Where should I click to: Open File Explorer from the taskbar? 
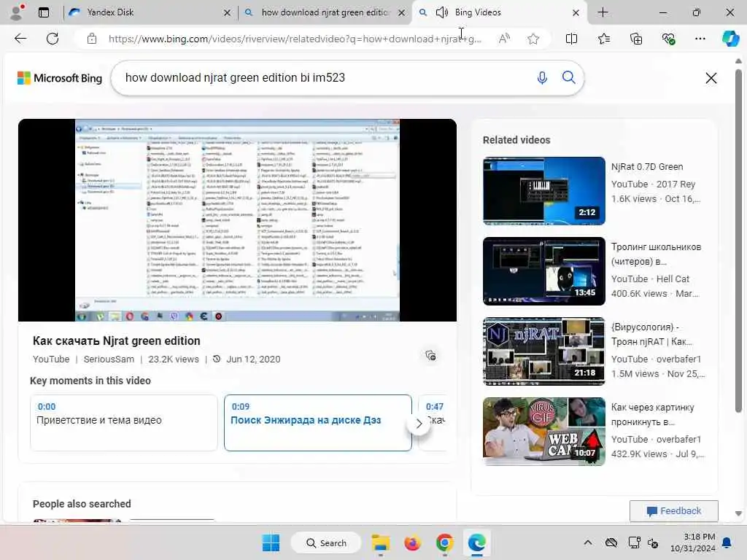pyautogui.click(x=381, y=542)
